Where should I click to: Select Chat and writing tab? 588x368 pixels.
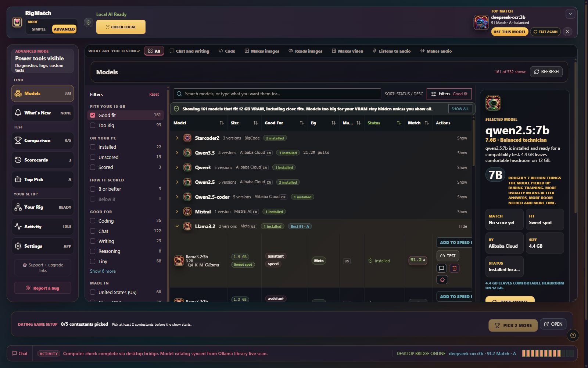(x=189, y=51)
